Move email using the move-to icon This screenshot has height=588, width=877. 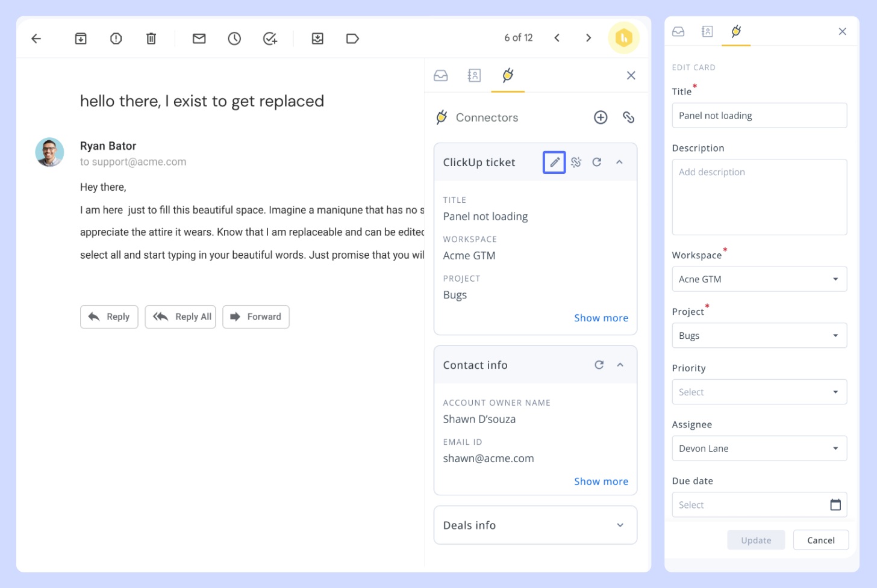(317, 39)
